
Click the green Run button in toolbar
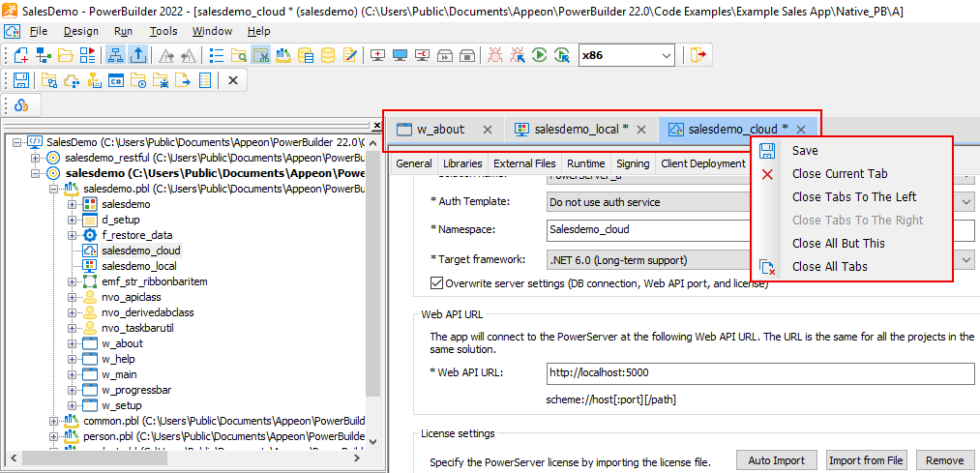click(x=540, y=55)
